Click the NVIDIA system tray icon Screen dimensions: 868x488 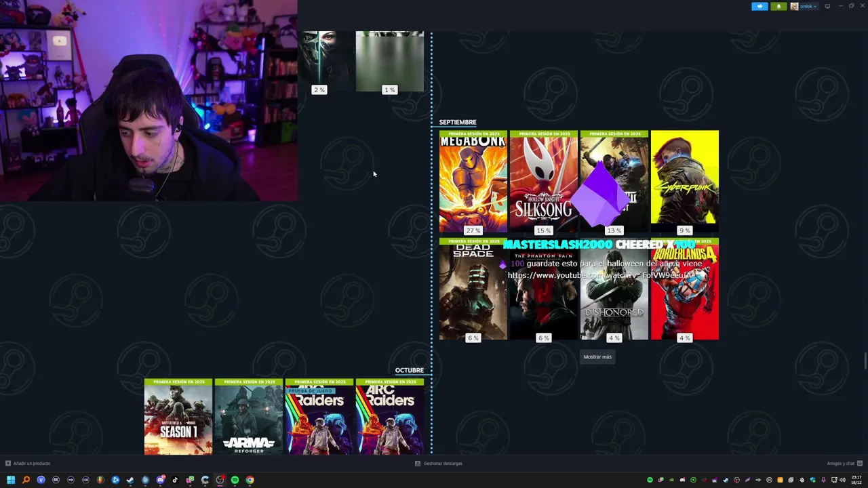coord(671,480)
